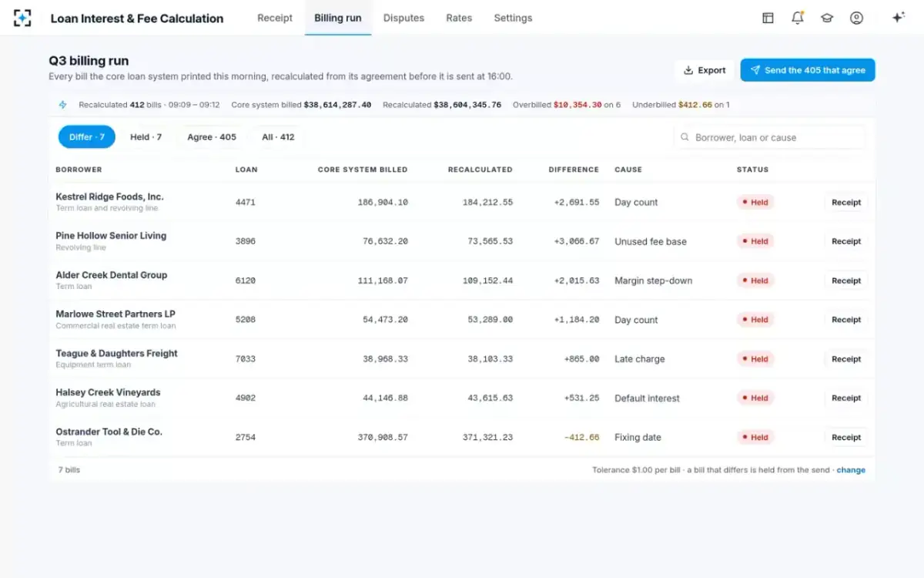Click Held status for Kestrel Ridge Foods

click(x=755, y=203)
